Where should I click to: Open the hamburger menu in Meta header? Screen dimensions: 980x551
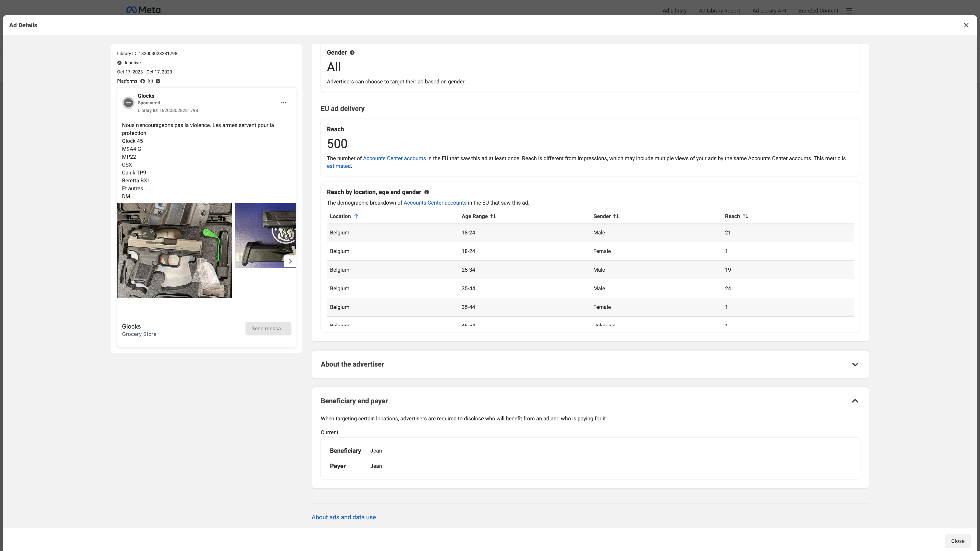click(x=849, y=11)
